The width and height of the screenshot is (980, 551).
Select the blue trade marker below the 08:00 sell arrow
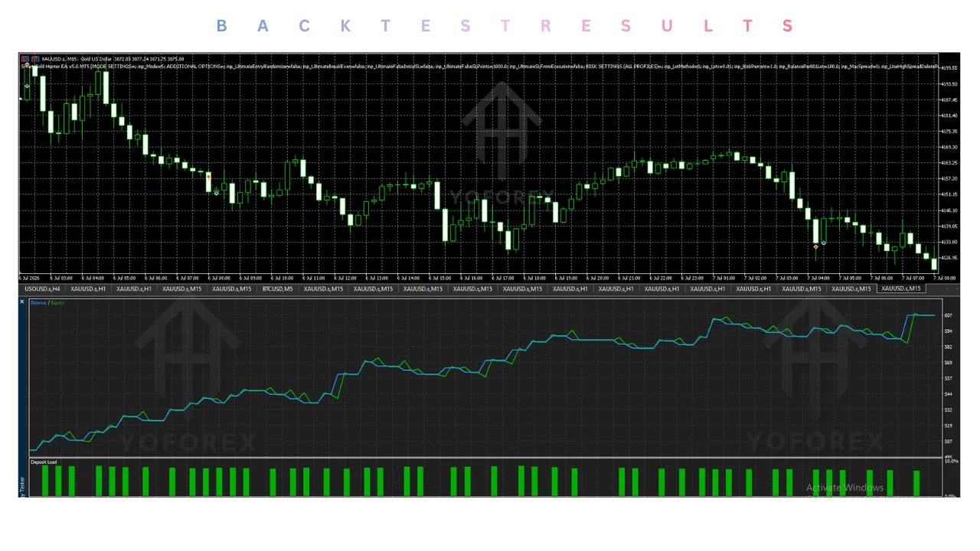click(x=217, y=193)
